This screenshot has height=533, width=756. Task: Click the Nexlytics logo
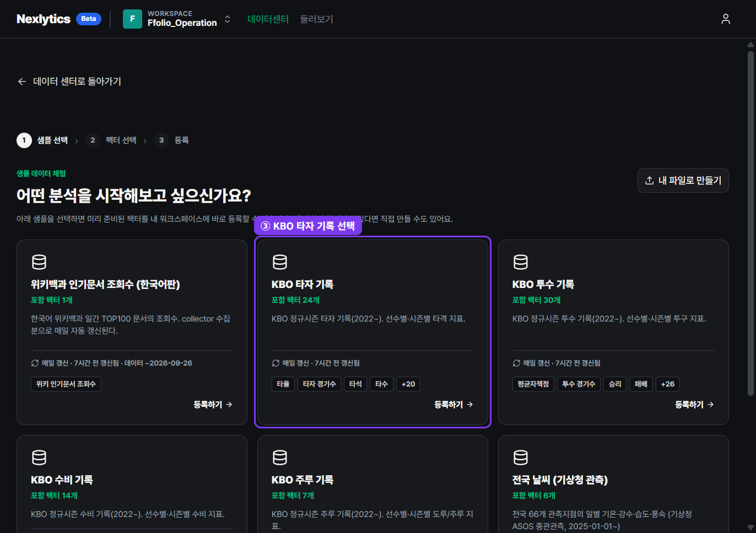[x=44, y=19]
